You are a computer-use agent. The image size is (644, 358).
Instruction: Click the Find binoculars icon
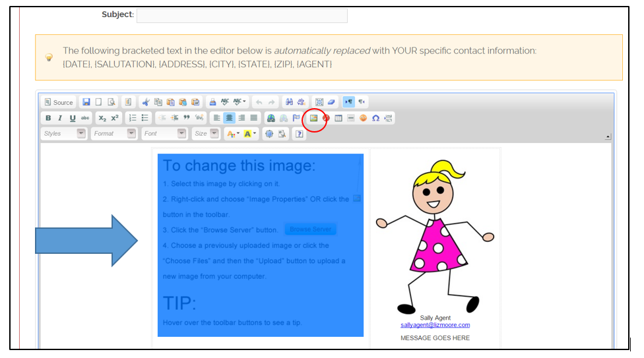[x=288, y=102]
